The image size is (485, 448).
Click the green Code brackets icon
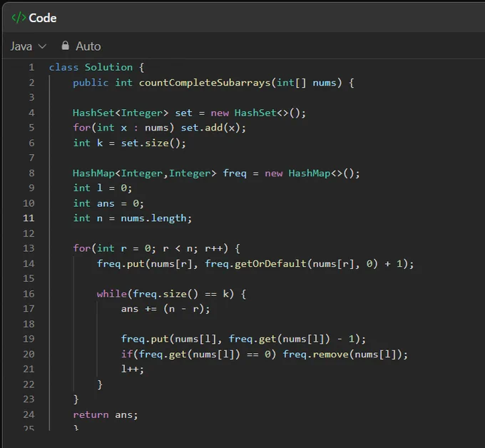[19, 18]
